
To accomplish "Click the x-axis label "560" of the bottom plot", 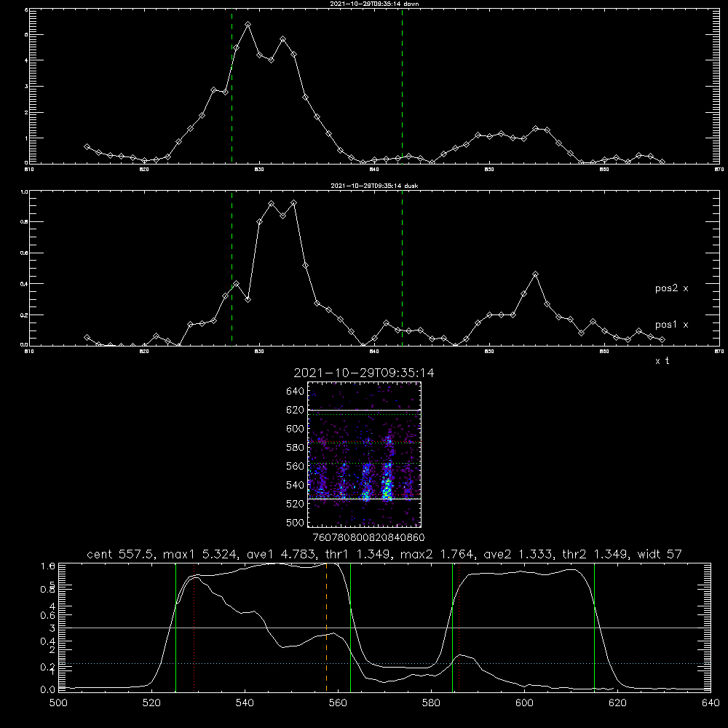I will [x=338, y=703].
